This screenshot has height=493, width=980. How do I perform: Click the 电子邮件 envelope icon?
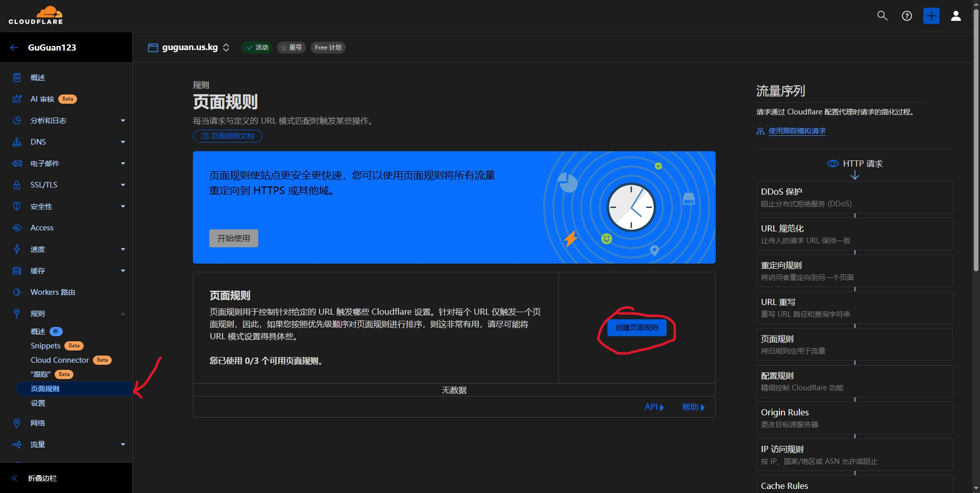click(17, 163)
